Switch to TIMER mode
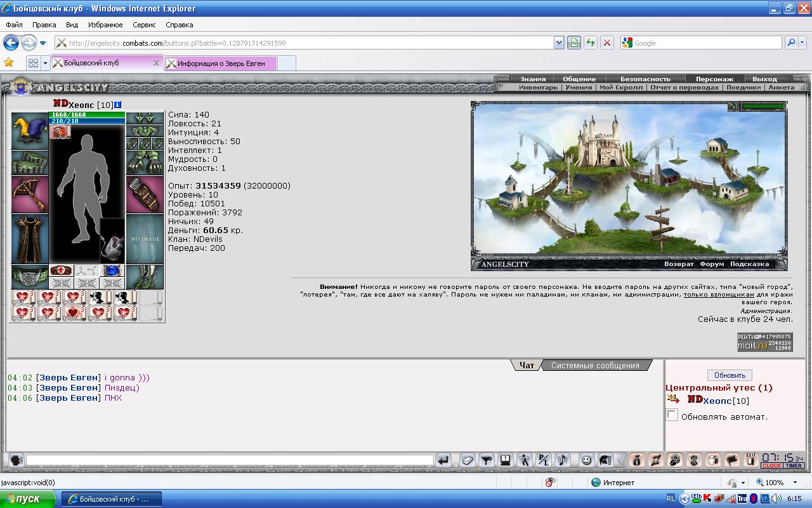812x508 pixels. click(794, 465)
